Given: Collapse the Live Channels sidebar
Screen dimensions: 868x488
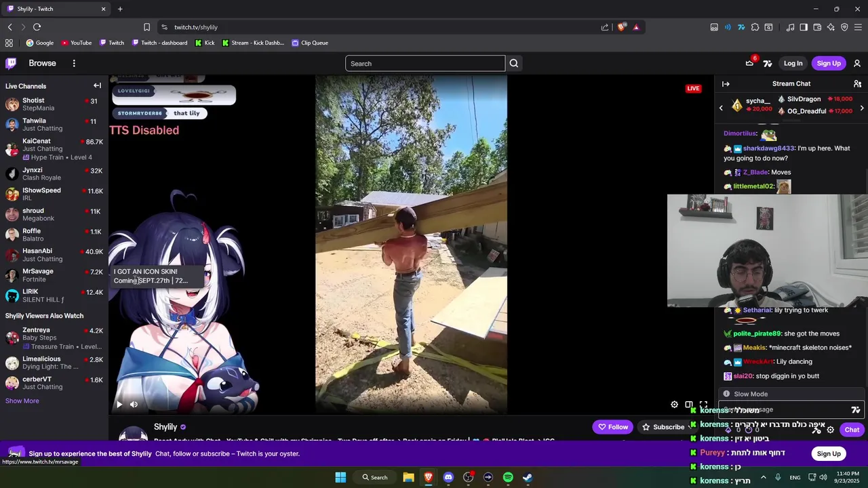Looking at the screenshot, I should 97,86.
